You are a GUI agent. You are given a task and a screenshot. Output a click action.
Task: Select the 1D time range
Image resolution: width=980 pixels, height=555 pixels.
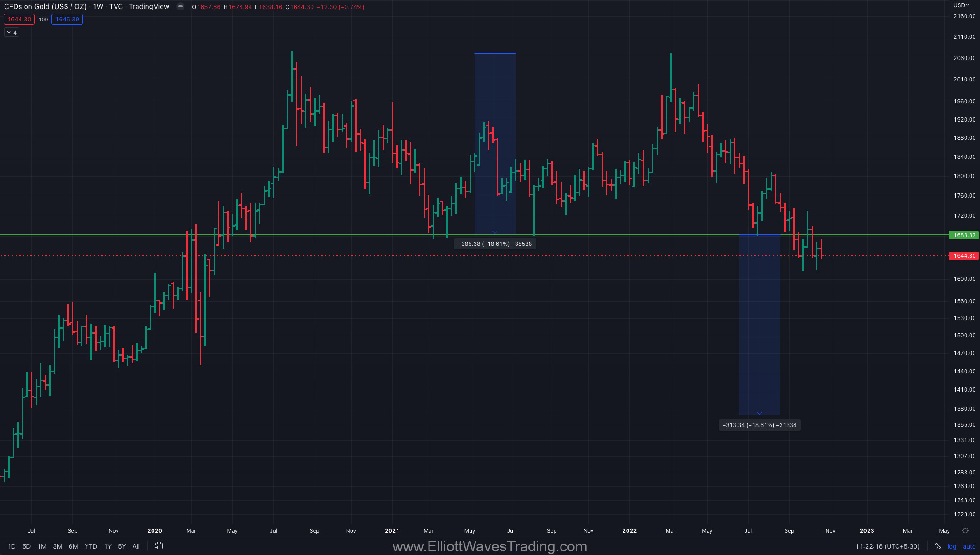point(12,546)
